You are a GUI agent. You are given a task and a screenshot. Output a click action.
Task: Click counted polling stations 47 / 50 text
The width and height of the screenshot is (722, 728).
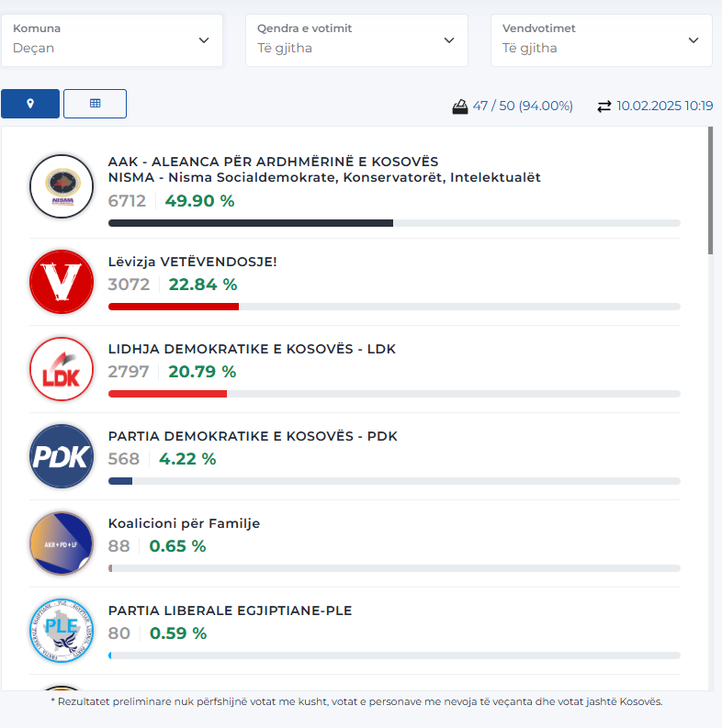click(523, 106)
